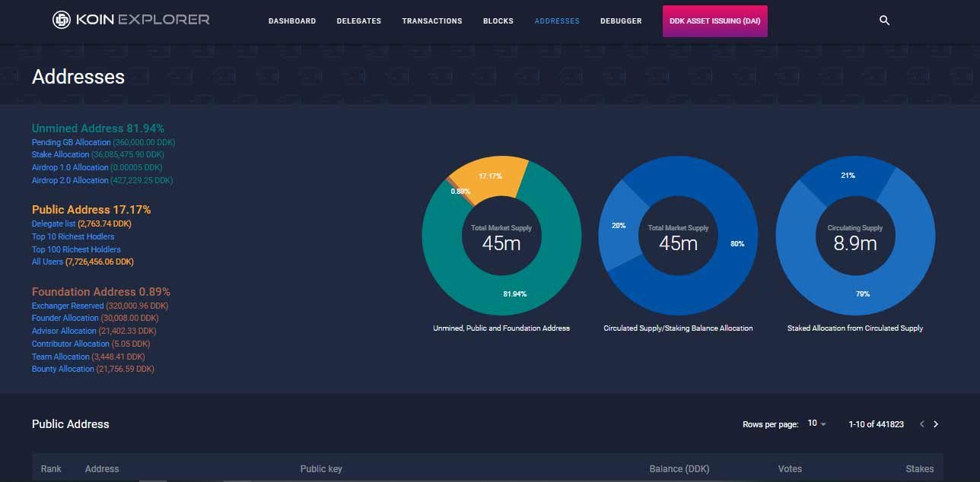This screenshot has width=980, height=482.
Task: Click the 8.9m Circulating Supply value
Action: click(855, 243)
